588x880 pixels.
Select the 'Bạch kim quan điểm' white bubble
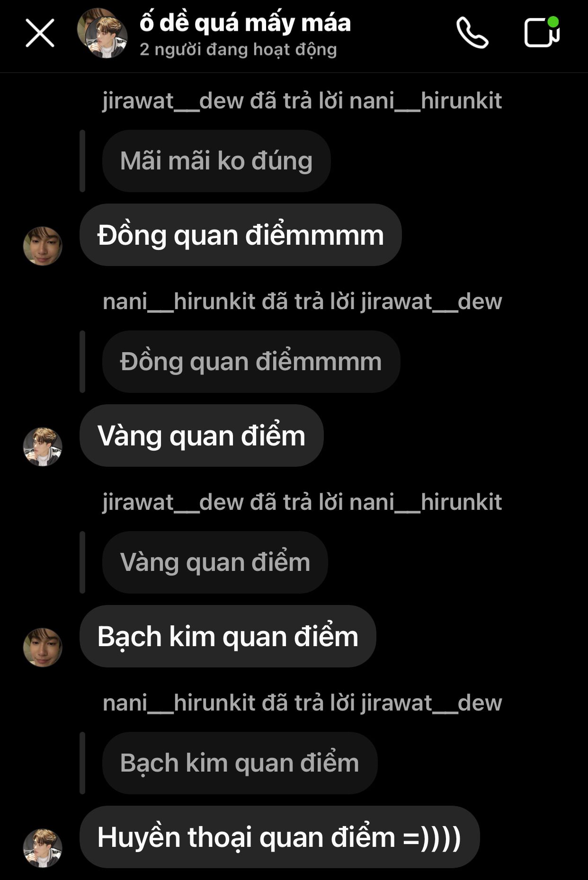(228, 636)
